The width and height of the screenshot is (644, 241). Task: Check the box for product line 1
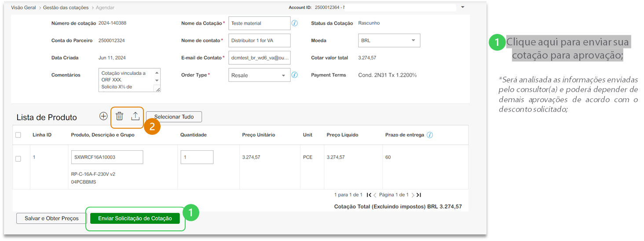point(18,159)
